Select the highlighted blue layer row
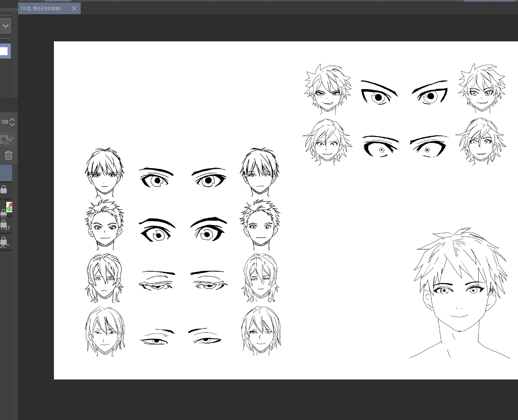518x420 pixels. tap(5, 173)
